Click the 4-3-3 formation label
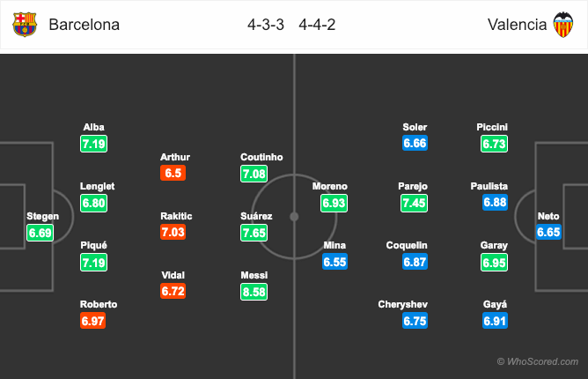This screenshot has height=379, width=588. pos(266,25)
